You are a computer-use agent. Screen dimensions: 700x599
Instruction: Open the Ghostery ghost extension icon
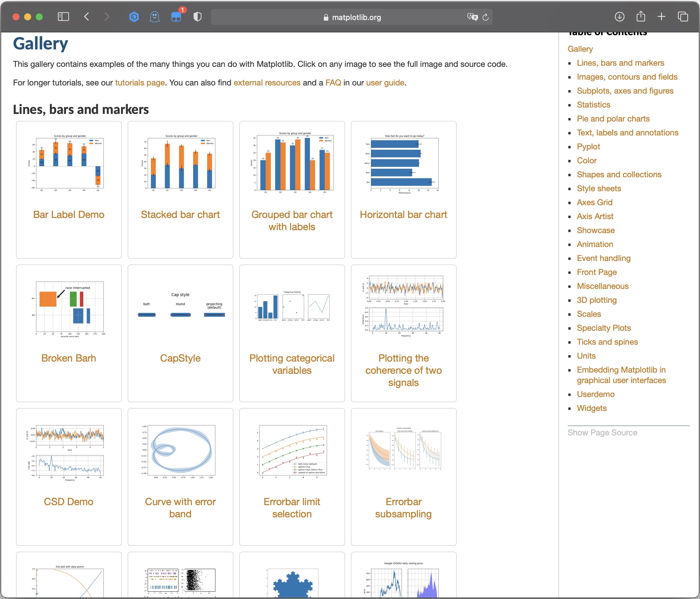(x=155, y=17)
